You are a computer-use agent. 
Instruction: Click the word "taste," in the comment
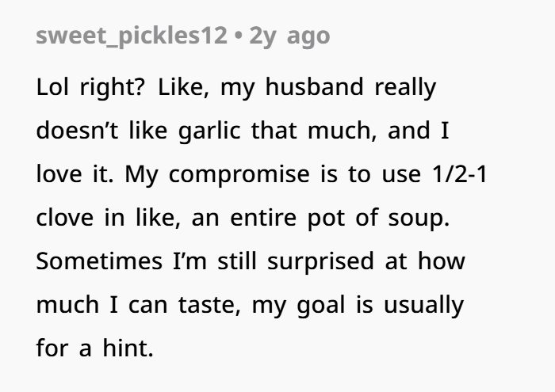point(209,304)
